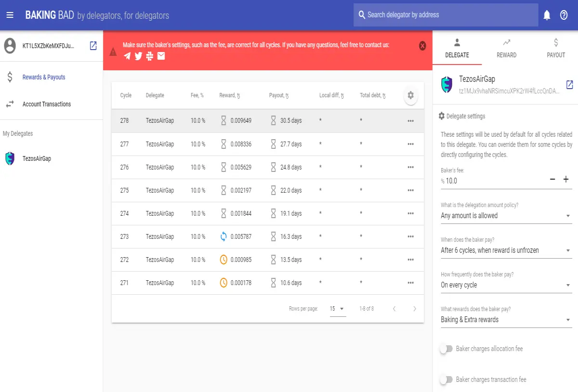578x392 pixels.
Task: Open more options for cycle 271
Action: [410, 283]
